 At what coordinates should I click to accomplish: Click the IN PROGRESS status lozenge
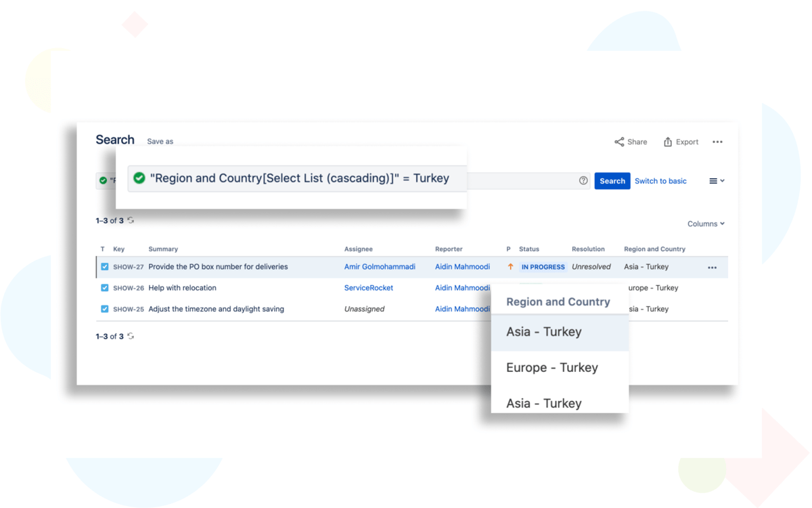(543, 267)
